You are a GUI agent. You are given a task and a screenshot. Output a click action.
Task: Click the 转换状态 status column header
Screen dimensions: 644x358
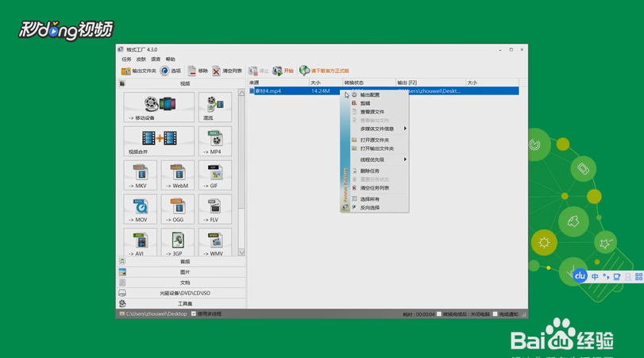click(368, 83)
